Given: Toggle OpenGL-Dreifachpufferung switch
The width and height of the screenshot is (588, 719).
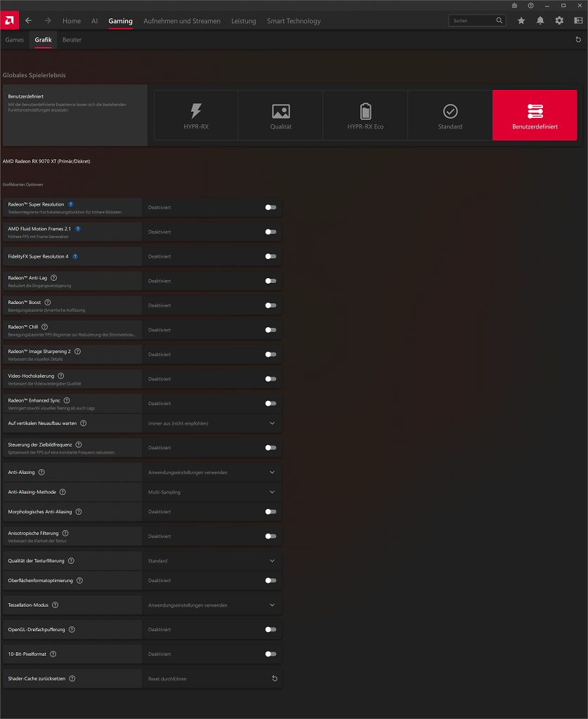Looking at the screenshot, I should pyautogui.click(x=270, y=630).
